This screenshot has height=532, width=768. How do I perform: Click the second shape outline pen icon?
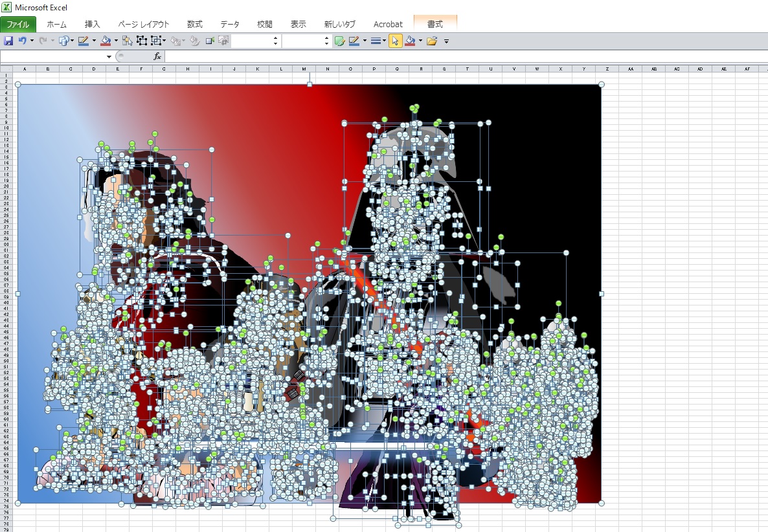[x=354, y=41]
